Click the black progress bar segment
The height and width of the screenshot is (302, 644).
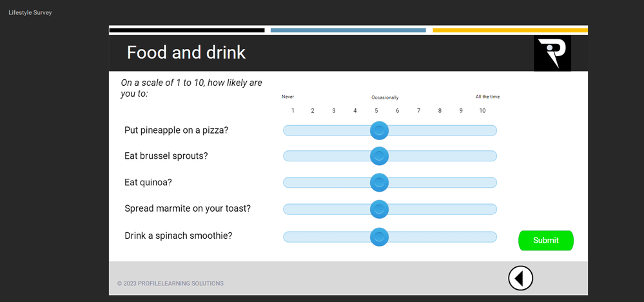click(x=187, y=30)
